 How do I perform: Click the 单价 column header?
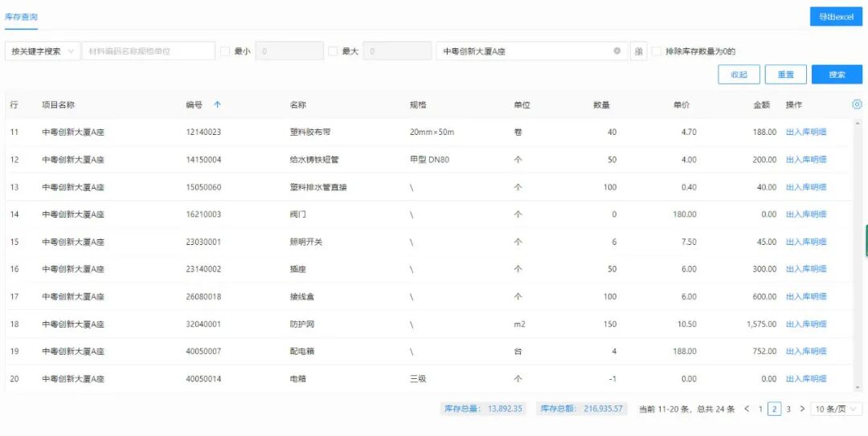682,104
